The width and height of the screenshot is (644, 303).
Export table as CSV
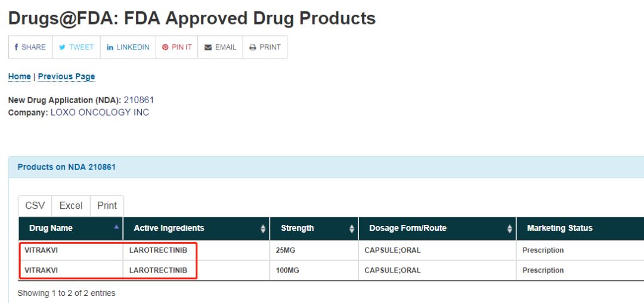tap(35, 206)
